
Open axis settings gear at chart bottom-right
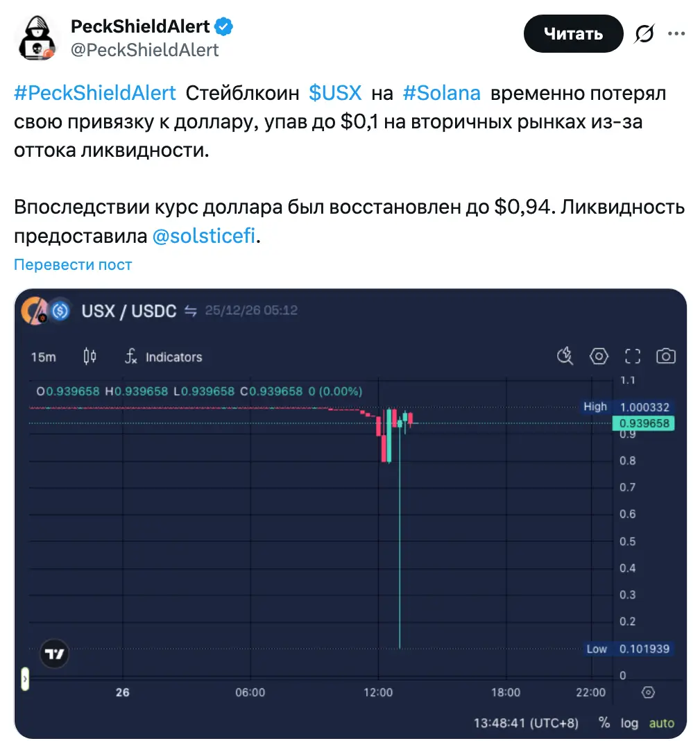(x=648, y=692)
